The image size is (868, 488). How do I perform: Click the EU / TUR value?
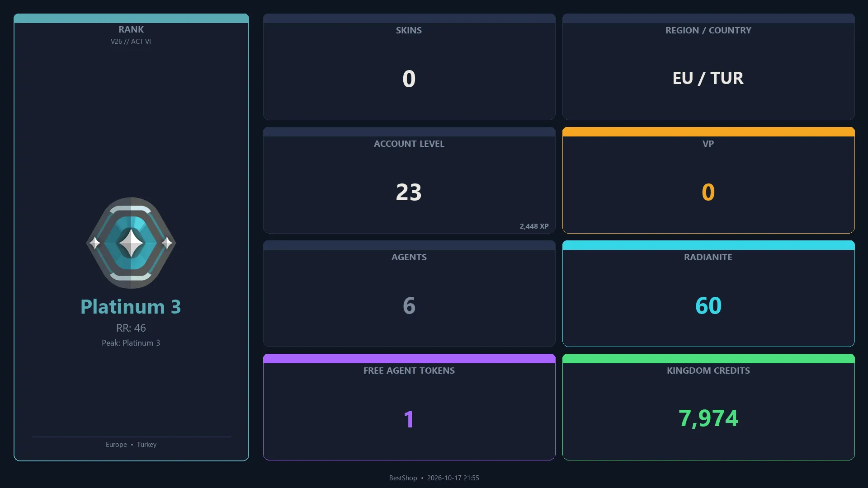click(x=708, y=78)
